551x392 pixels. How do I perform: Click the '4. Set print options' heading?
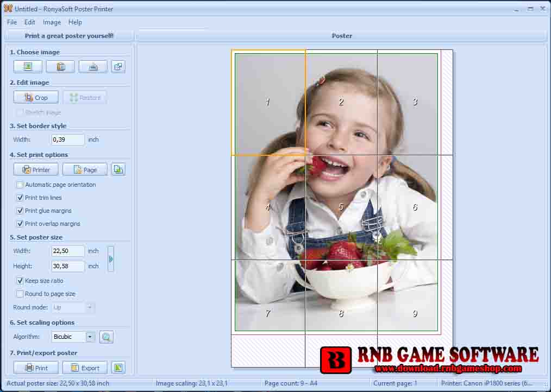39,155
